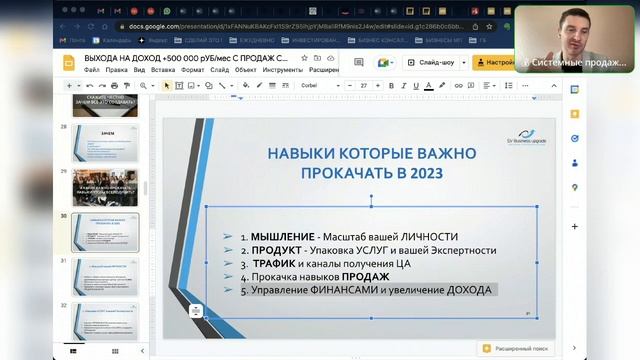Toggle underline formatting
This screenshot has width=640, height=360.
(x=416, y=85)
